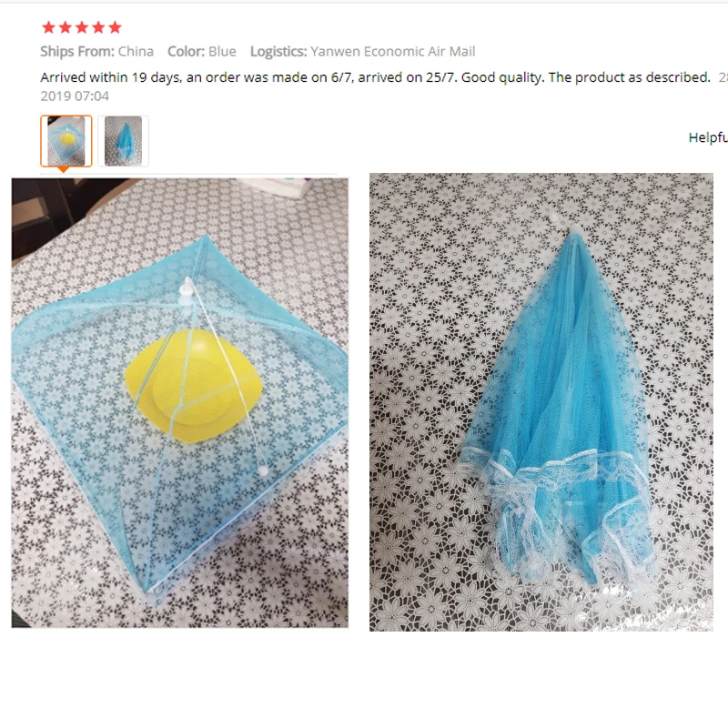Click Logistics: Yanwen Economic Air Mail text
Screen dimensions: 728x728
362,52
